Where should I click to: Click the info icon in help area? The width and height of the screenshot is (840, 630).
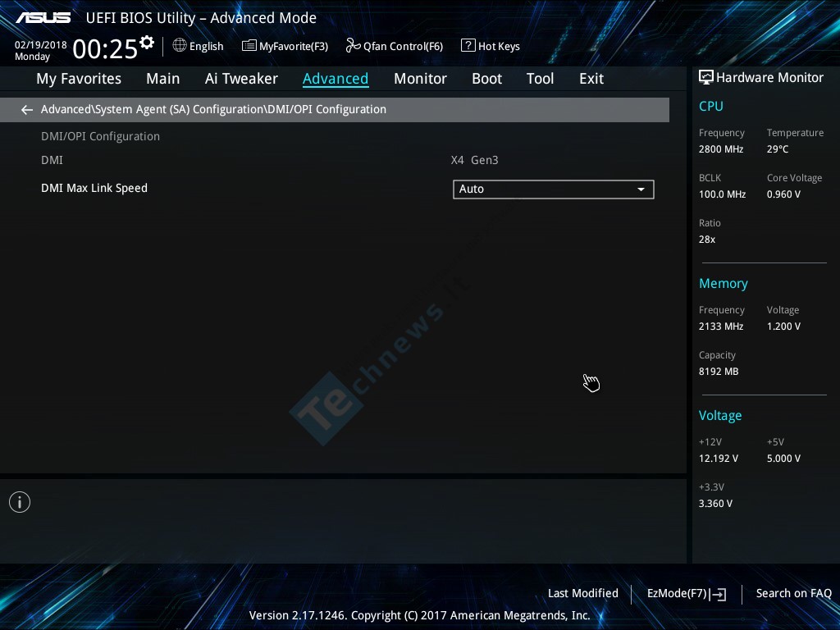pos(20,502)
